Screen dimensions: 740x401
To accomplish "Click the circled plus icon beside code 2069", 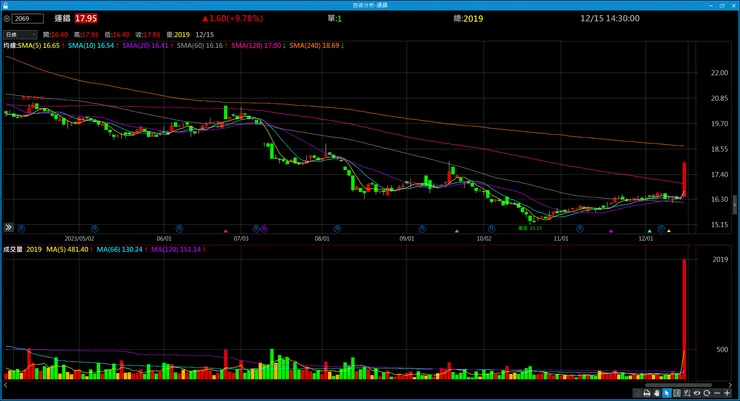I will click(7, 19).
